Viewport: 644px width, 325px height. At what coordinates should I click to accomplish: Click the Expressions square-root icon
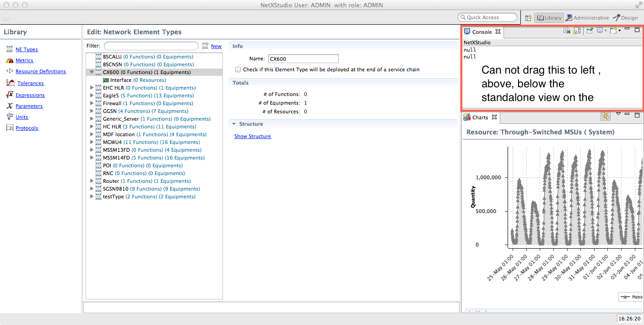(10, 95)
